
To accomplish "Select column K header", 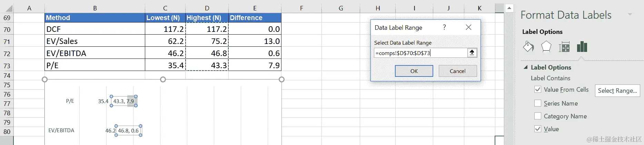I will tap(479, 8).
